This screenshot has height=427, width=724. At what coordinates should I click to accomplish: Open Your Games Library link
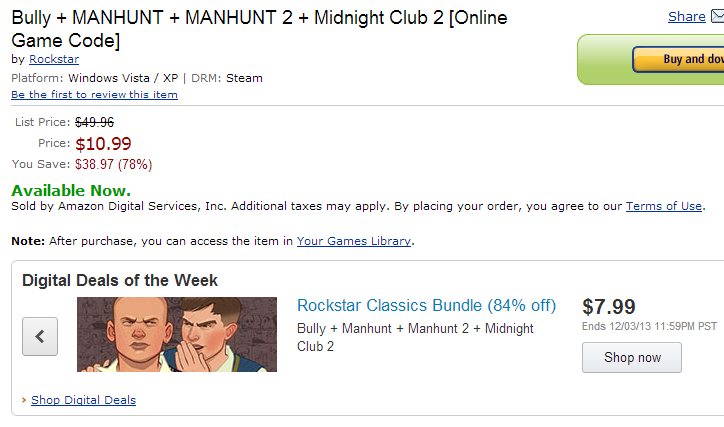354,241
